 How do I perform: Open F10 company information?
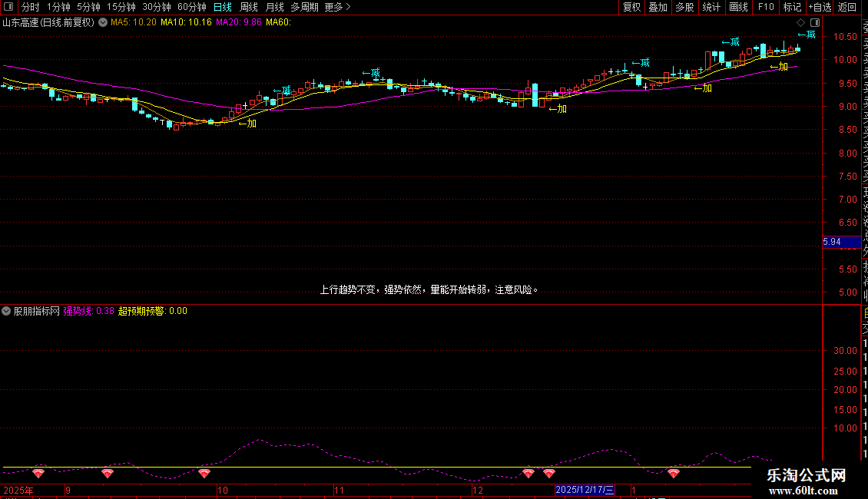766,7
